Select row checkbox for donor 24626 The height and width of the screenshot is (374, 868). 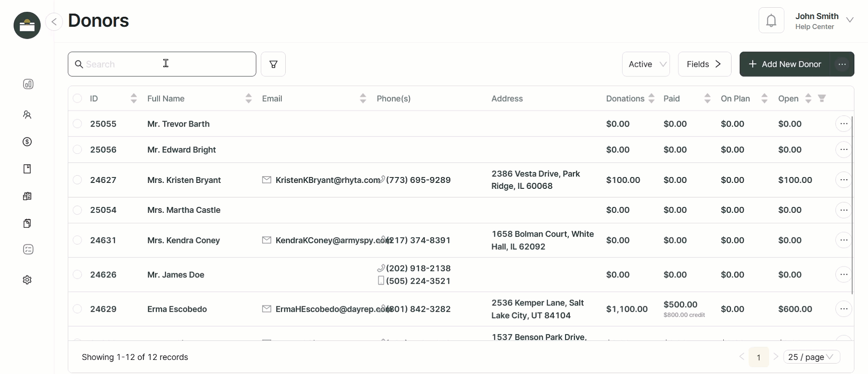pos(78,275)
